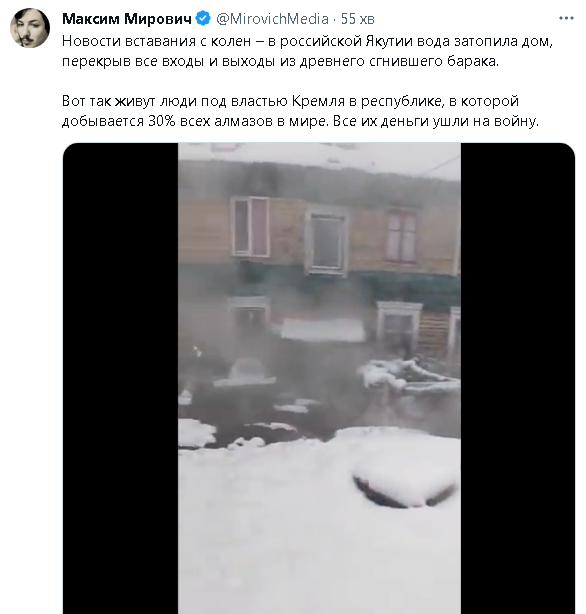Viewport: 586px width, 614px height.
Task: Click the blue verified checkmark badge
Action: click(x=203, y=18)
